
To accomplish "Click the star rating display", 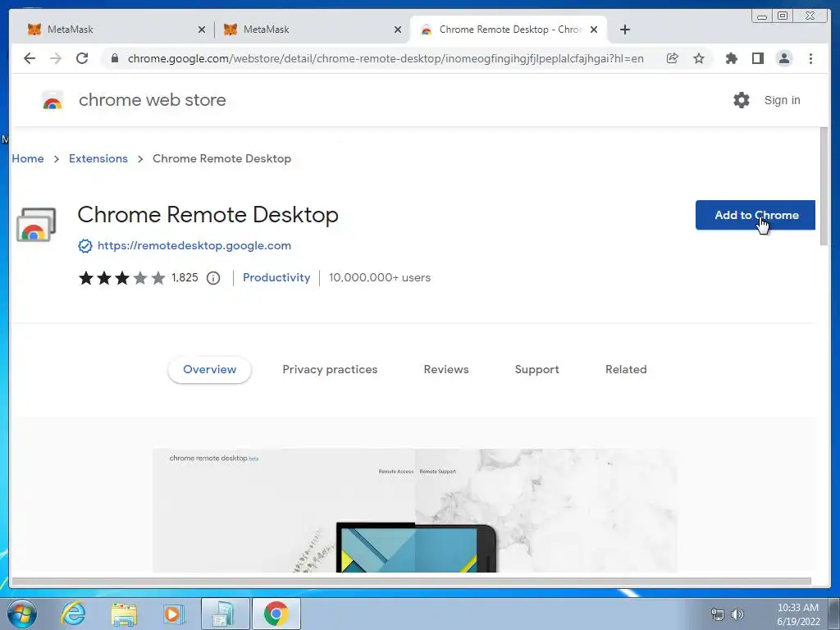I will coord(122,278).
